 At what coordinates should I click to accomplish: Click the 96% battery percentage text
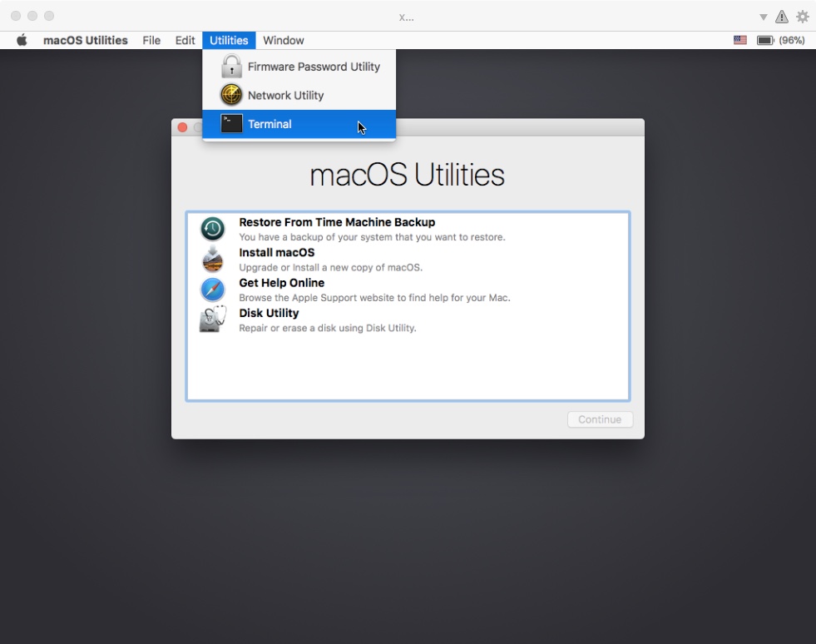[x=792, y=40]
